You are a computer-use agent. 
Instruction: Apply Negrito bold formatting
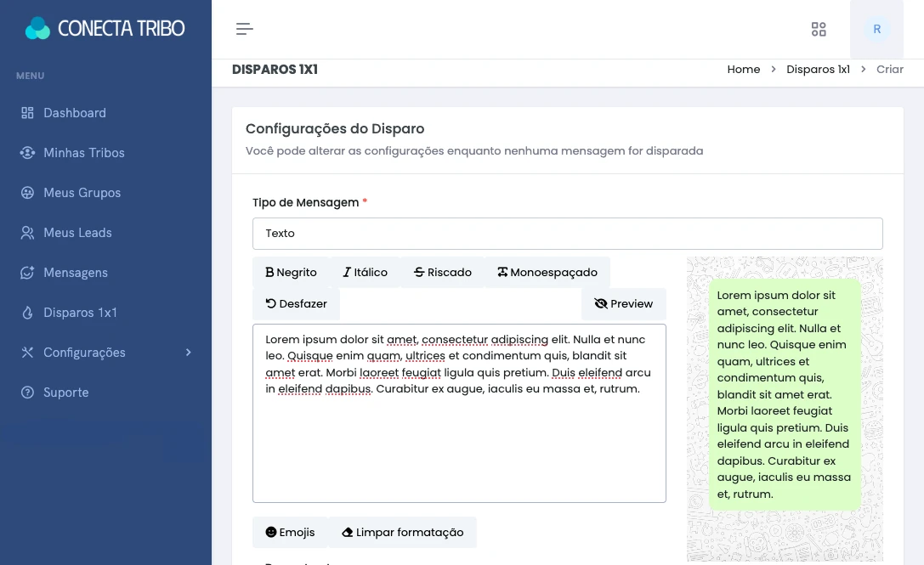[x=291, y=273]
